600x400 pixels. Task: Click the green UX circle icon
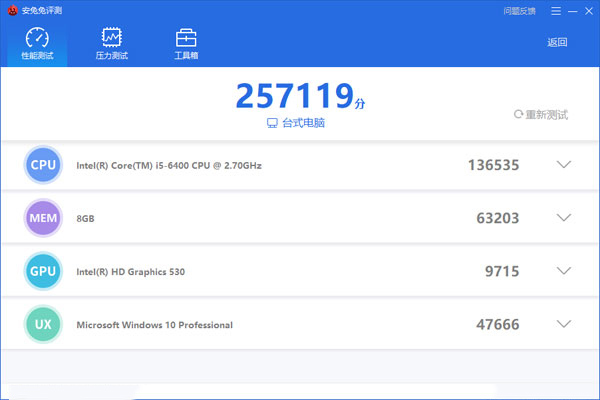pyautogui.click(x=43, y=324)
